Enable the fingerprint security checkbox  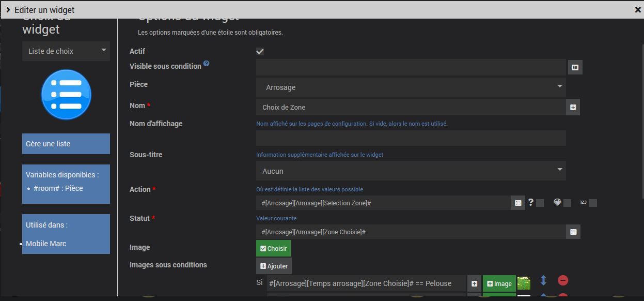tap(567, 203)
